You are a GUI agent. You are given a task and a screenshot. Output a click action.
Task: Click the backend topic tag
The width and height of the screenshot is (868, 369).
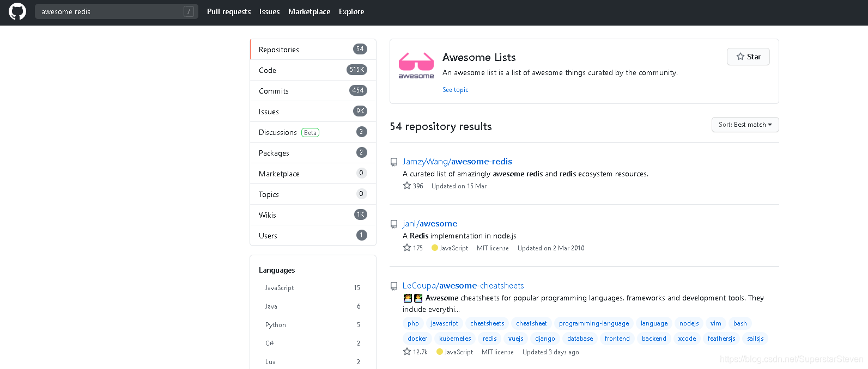click(x=654, y=339)
